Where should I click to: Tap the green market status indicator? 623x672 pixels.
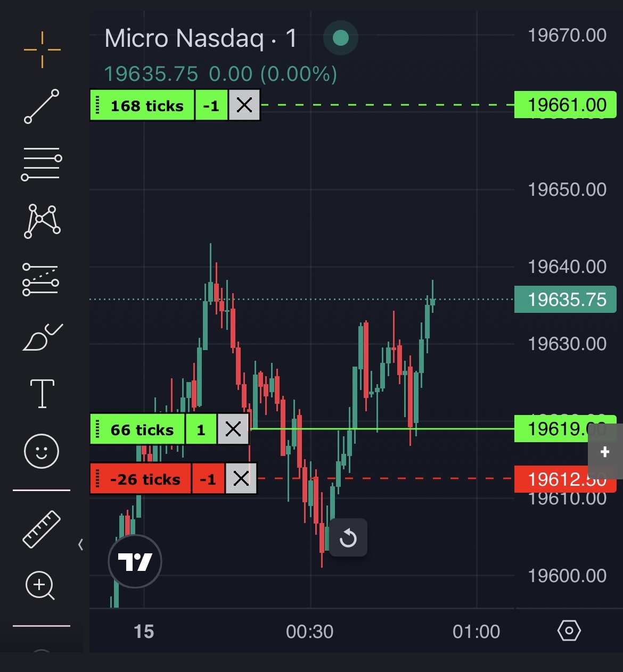341,38
